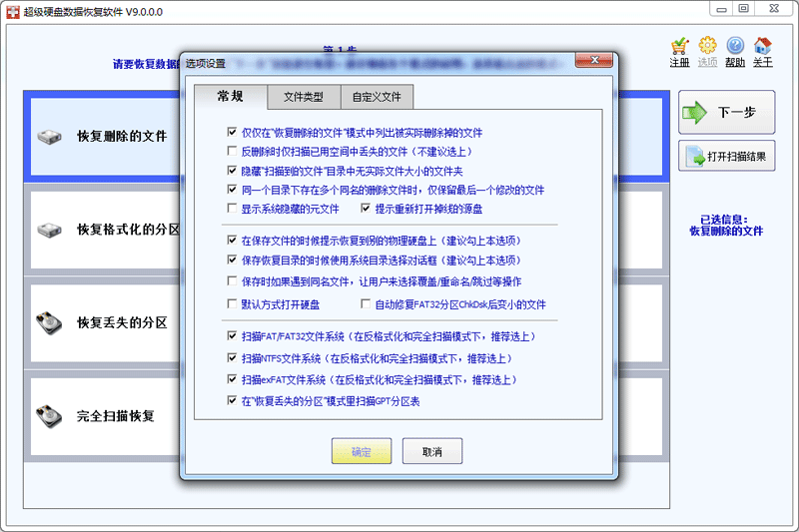
Task: Click the 取消 button
Action: (431, 452)
